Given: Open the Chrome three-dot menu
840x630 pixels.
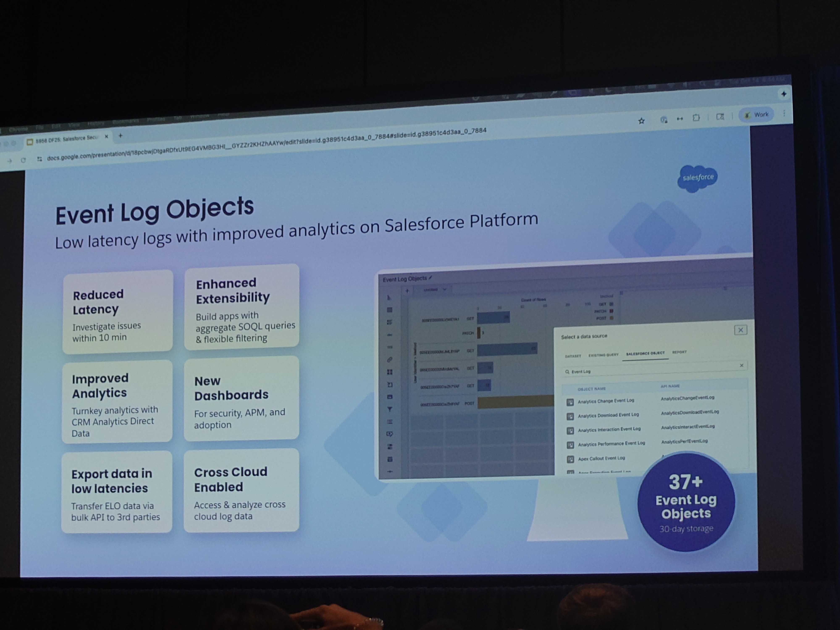Looking at the screenshot, I should [x=784, y=113].
